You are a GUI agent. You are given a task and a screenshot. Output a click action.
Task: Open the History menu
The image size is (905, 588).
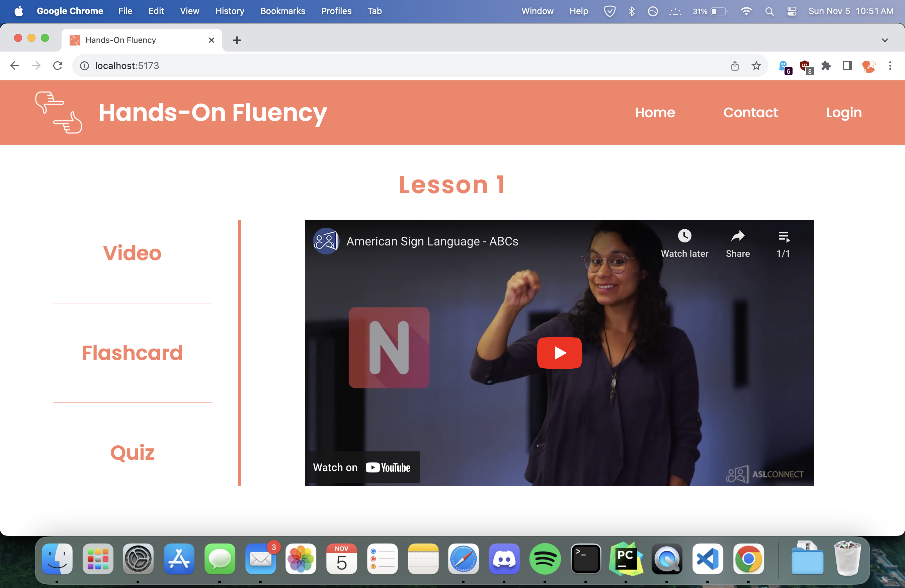pos(229,11)
